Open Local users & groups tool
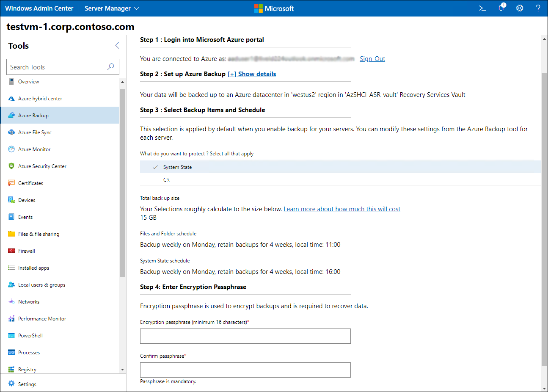The height and width of the screenshot is (392, 548). point(60,285)
